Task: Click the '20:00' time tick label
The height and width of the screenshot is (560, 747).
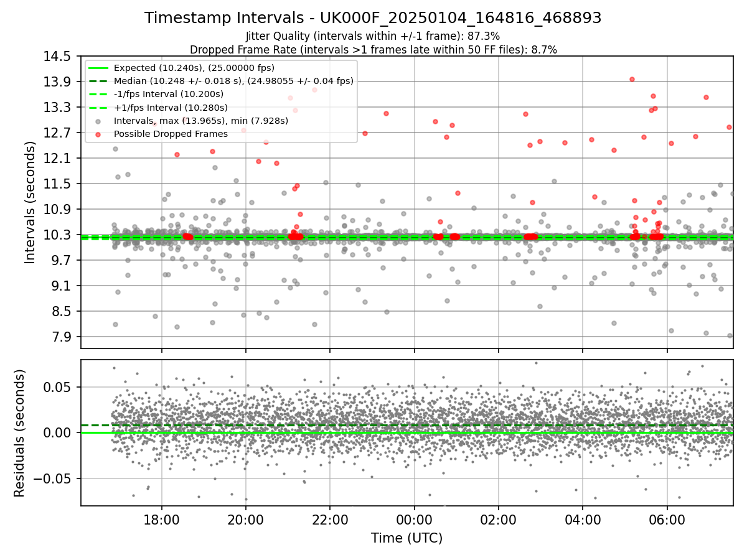Action: click(x=246, y=519)
